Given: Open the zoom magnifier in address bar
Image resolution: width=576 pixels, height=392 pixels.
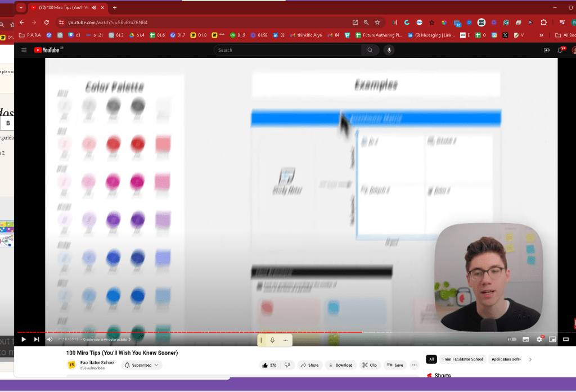Looking at the screenshot, I should point(366,22).
